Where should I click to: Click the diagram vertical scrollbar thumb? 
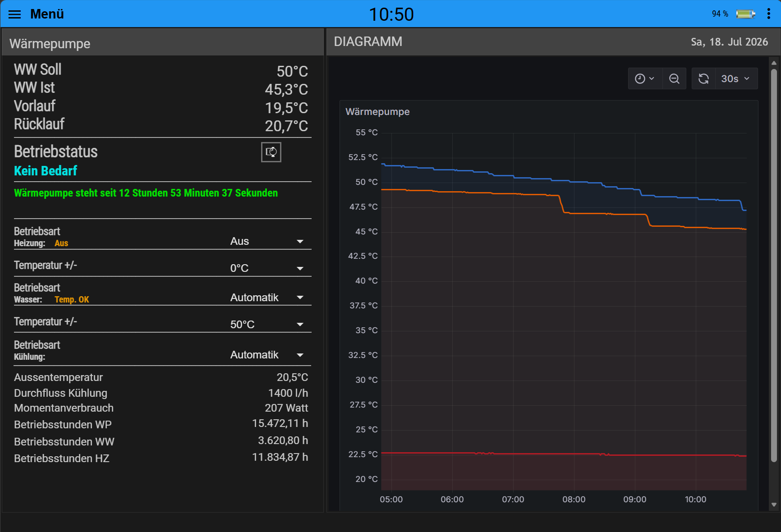774,265
